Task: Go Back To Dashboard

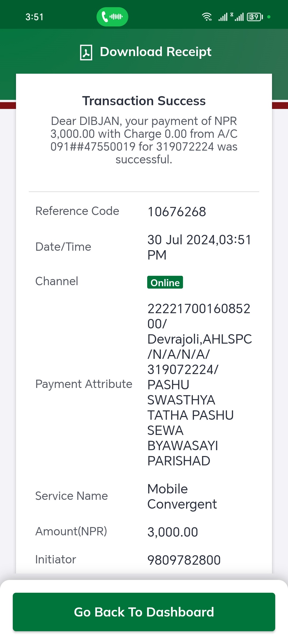Action: tap(144, 612)
